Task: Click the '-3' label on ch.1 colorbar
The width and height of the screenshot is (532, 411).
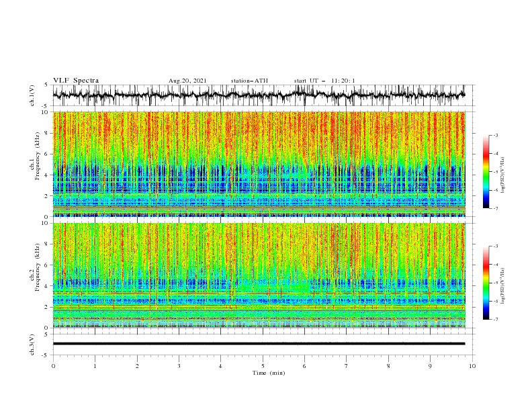Action: click(496, 135)
